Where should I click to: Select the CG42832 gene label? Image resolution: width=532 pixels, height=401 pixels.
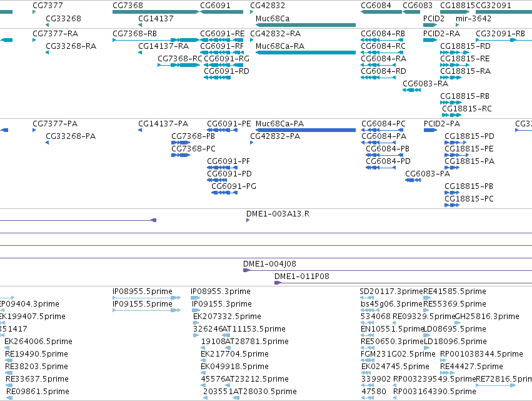[x=268, y=6]
